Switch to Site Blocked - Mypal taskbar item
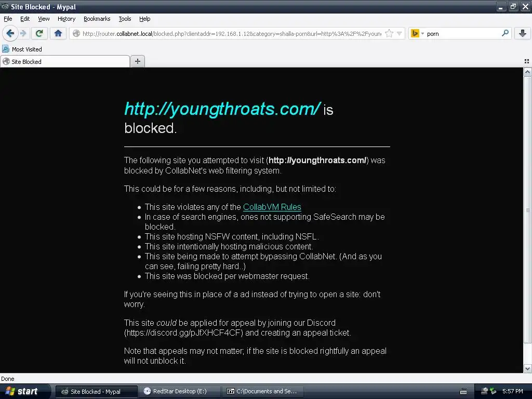Viewport: 532px width, 399px height. tap(96, 392)
